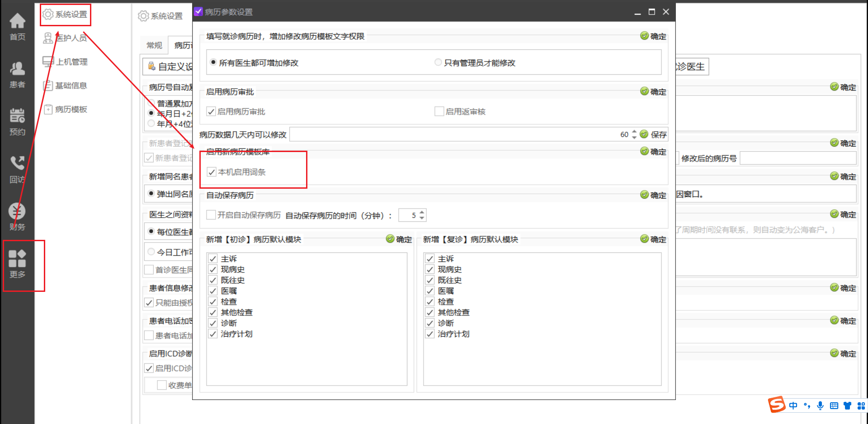
Task: Close the 病历参数设置 dialog
Action: [x=666, y=12]
